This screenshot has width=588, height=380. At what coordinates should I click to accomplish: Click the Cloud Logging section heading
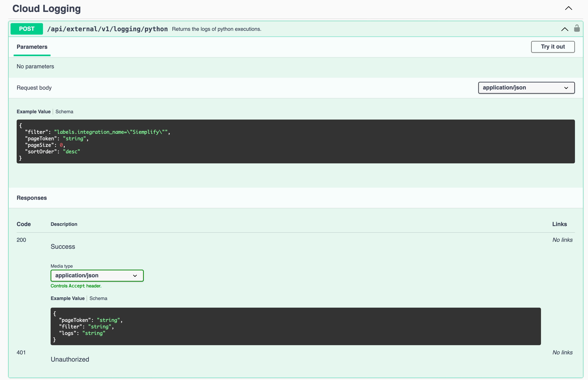(x=46, y=8)
